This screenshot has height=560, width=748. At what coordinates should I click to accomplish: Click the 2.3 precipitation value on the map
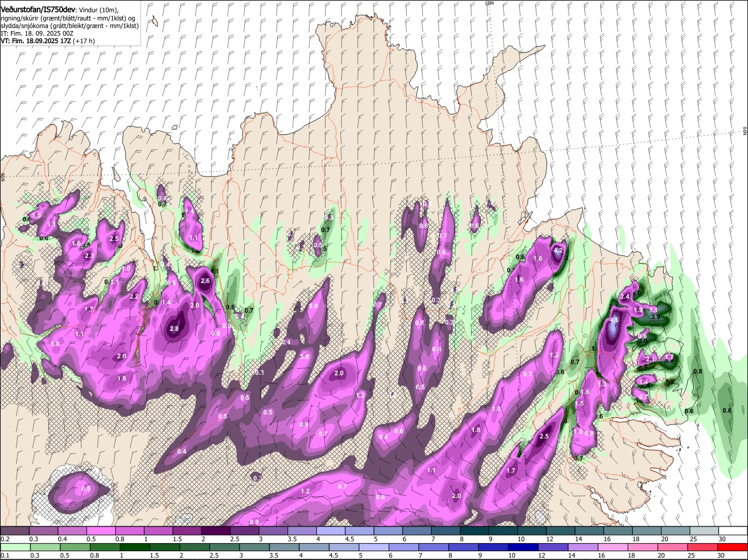tap(89, 256)
